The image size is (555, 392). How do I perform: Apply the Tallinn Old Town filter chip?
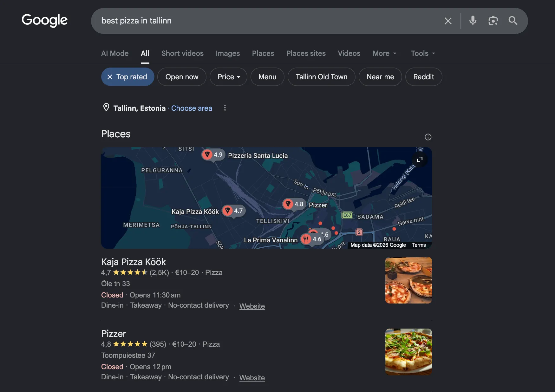[x=321, y=77]
